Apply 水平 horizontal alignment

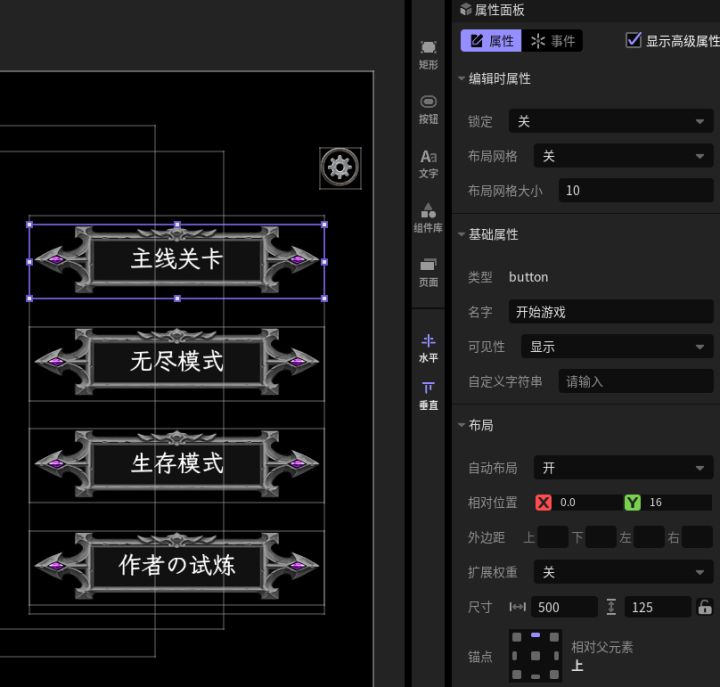(428, 347)
